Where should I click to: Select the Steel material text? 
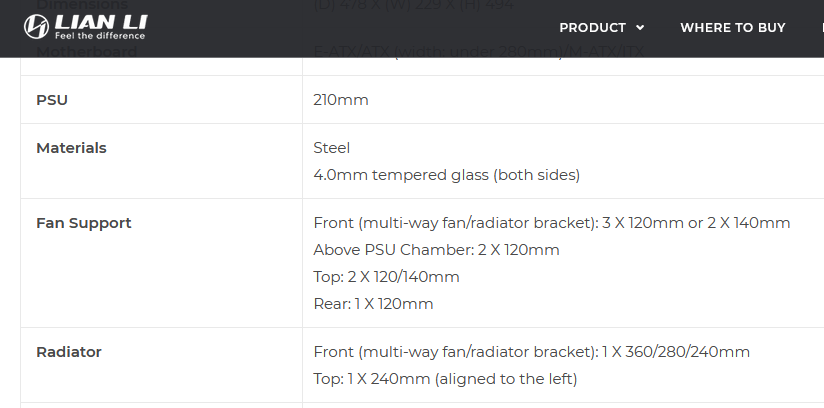(332, 148)
